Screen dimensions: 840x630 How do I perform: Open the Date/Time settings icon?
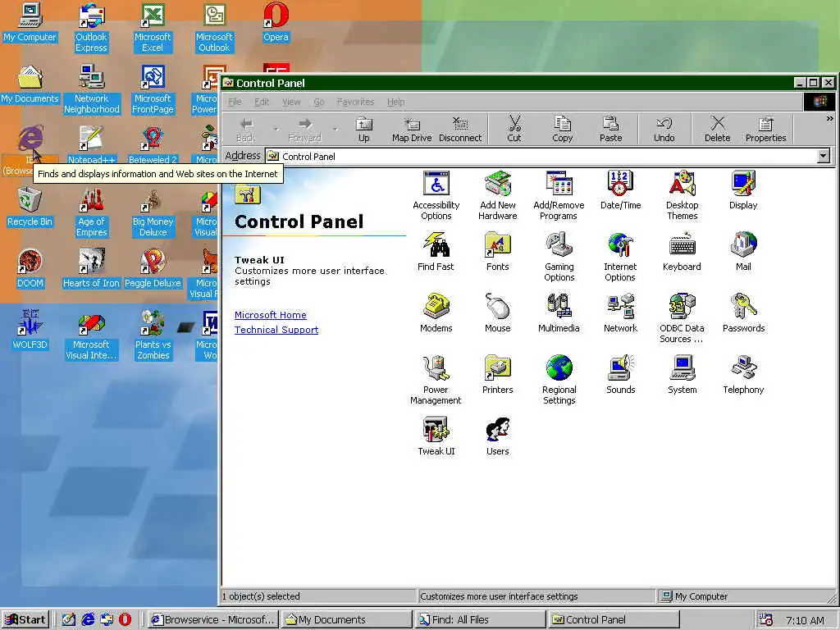point(620,189)
